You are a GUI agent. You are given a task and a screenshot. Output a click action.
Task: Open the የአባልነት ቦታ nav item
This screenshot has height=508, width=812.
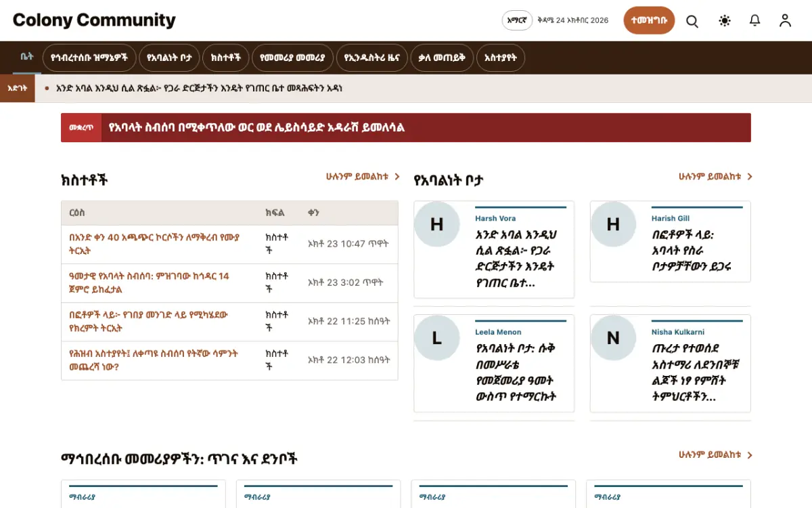coord(169,58)
